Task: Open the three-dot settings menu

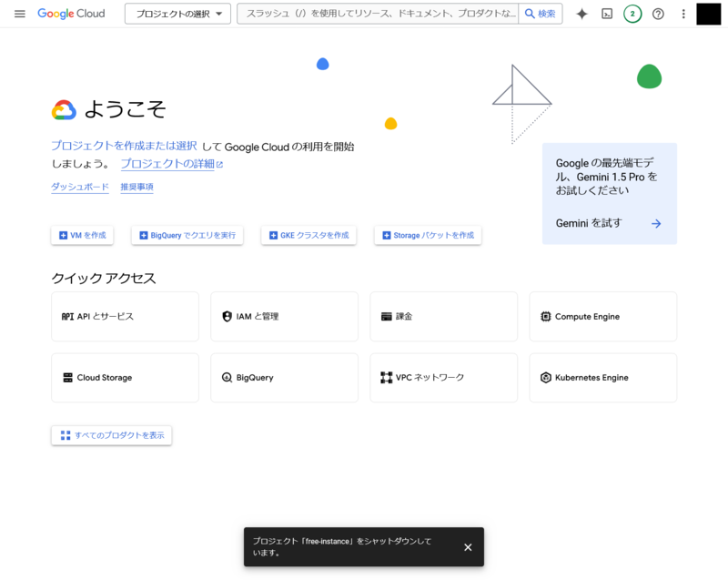Action: tap(683, 14)
